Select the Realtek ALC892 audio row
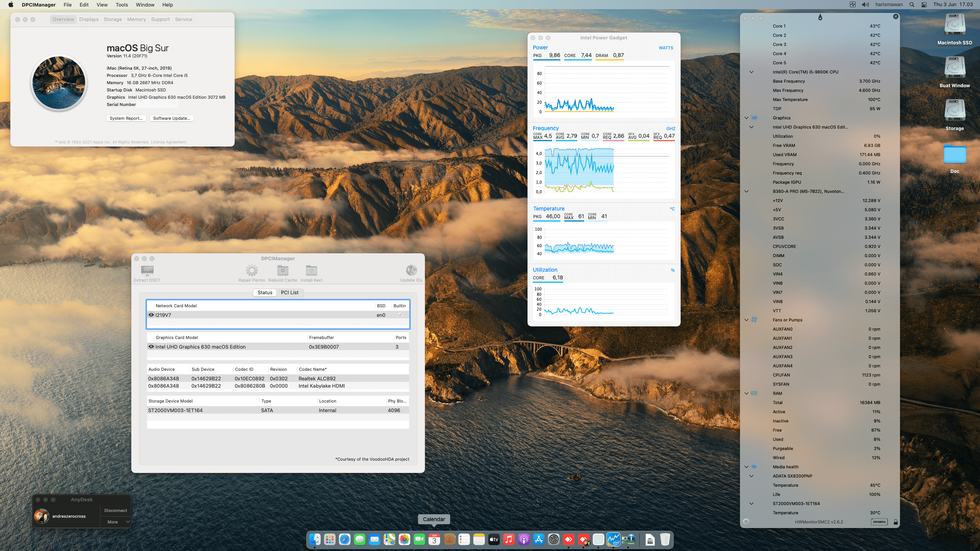980x551 pixels. 278,378
